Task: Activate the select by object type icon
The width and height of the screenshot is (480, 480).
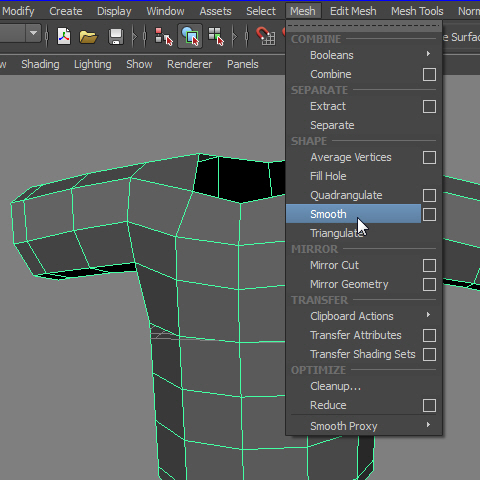Action: click(190, 36)
